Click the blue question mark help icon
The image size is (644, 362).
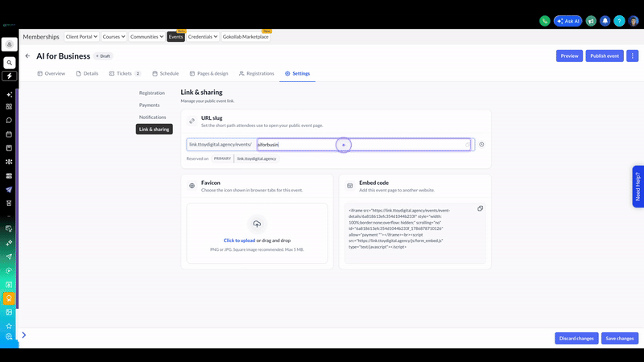point(619,21)
